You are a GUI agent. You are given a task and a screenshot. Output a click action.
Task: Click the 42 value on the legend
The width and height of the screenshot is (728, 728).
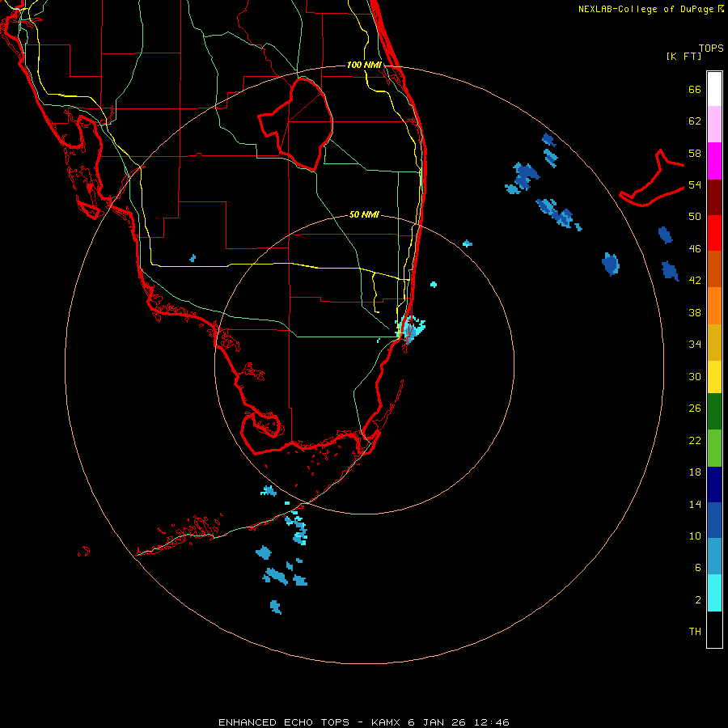695,281
